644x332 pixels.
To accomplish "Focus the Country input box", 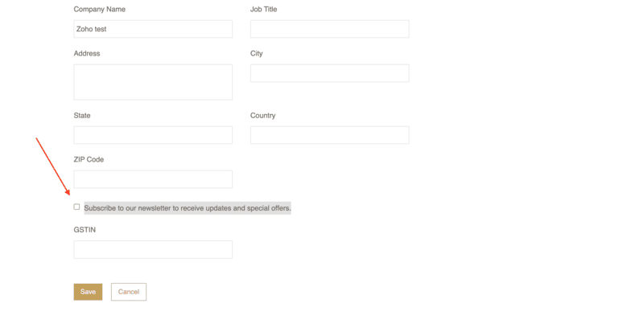I will (x=329, y=135).
